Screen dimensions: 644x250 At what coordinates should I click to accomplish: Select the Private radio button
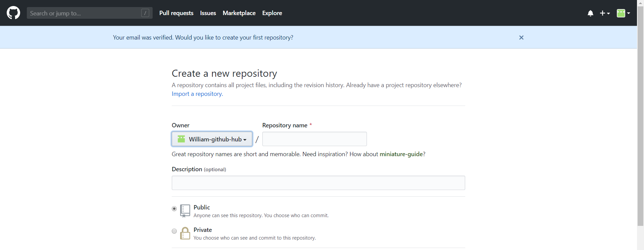(x=174, y=231)
